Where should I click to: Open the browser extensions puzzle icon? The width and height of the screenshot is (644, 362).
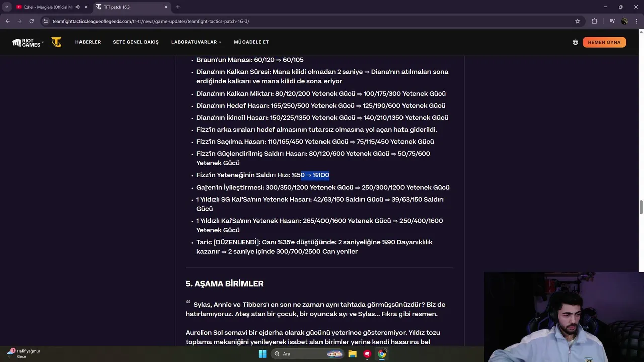click(595, 21)
